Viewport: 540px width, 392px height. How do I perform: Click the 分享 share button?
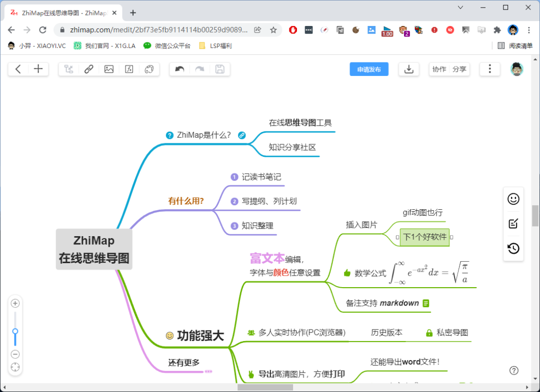pos(459,69)
